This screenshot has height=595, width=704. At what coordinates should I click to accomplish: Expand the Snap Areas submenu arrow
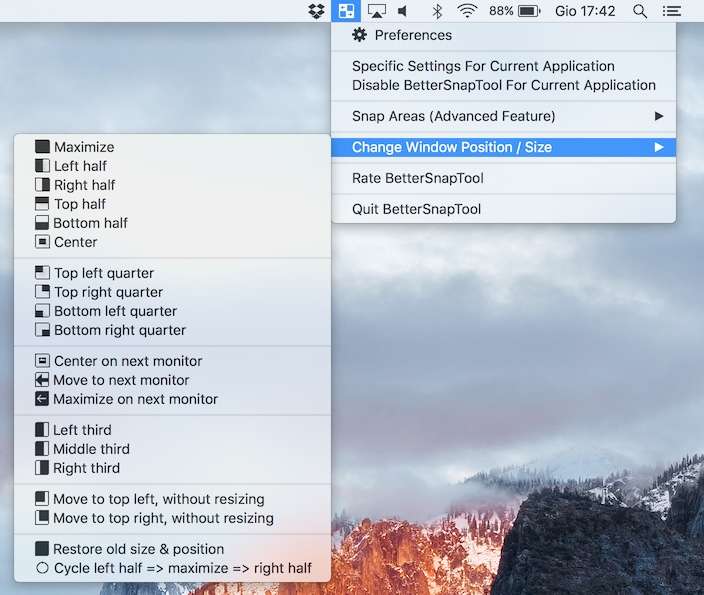point(659,116)
